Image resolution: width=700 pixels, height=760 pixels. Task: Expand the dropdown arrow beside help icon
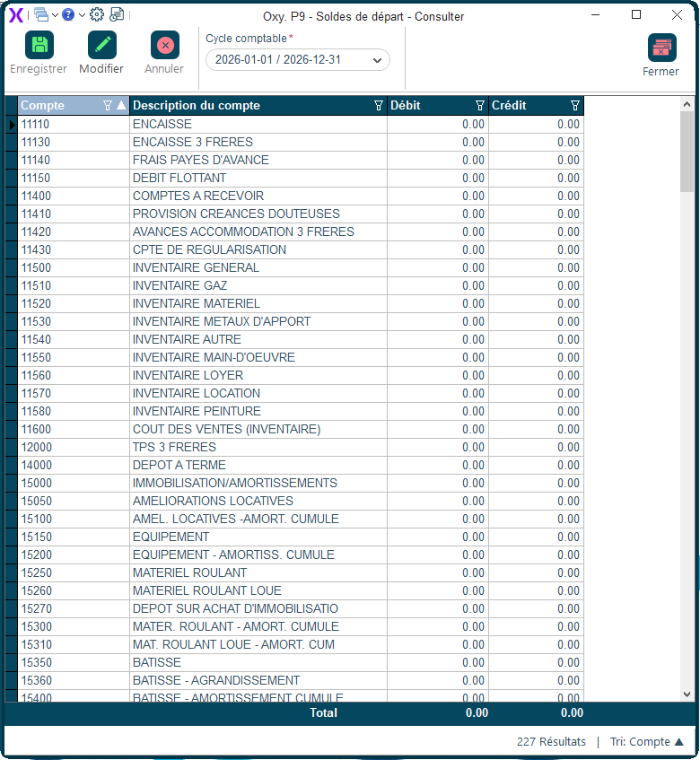82,15
